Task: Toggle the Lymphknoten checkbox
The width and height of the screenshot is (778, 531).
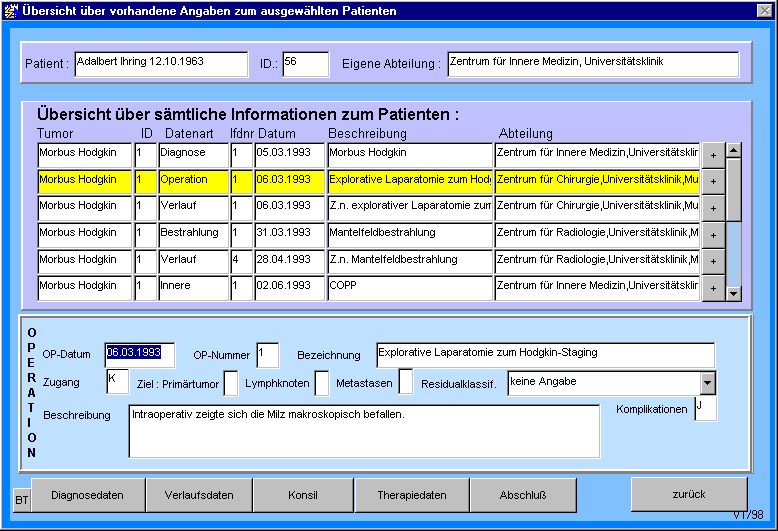Action: (322, 383)
